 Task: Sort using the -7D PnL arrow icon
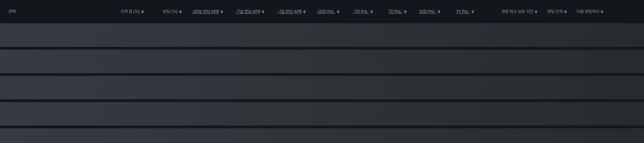click(x=372, y=12)
